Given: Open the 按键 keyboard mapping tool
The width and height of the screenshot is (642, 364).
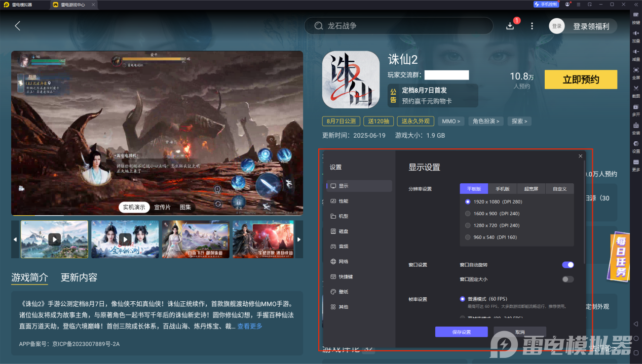Looking at the screenshot, I should 636,18.
